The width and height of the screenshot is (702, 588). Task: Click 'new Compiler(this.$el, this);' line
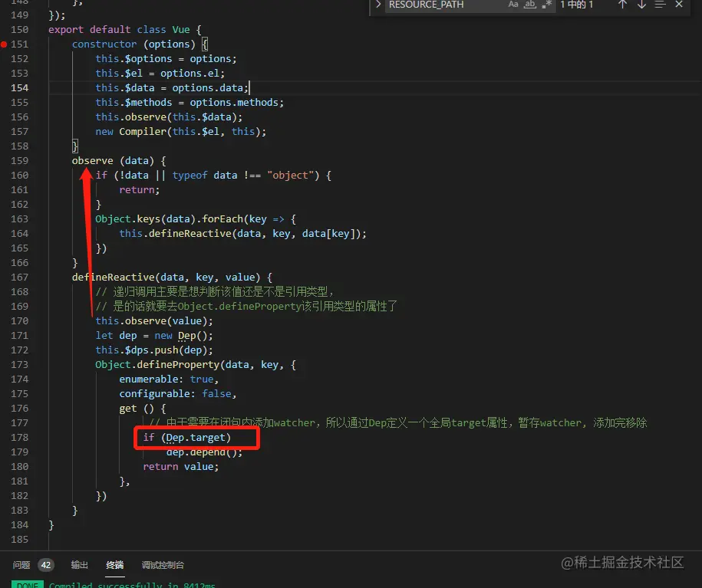180,132
